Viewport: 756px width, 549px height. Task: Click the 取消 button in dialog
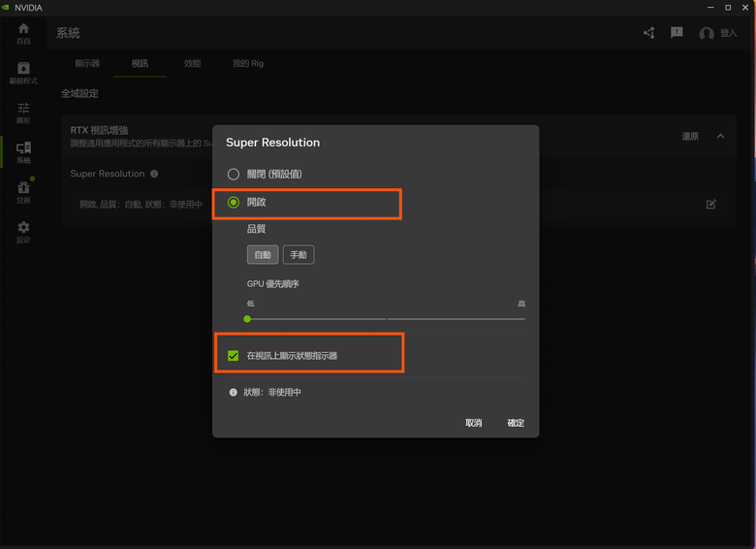coord(473,423)
